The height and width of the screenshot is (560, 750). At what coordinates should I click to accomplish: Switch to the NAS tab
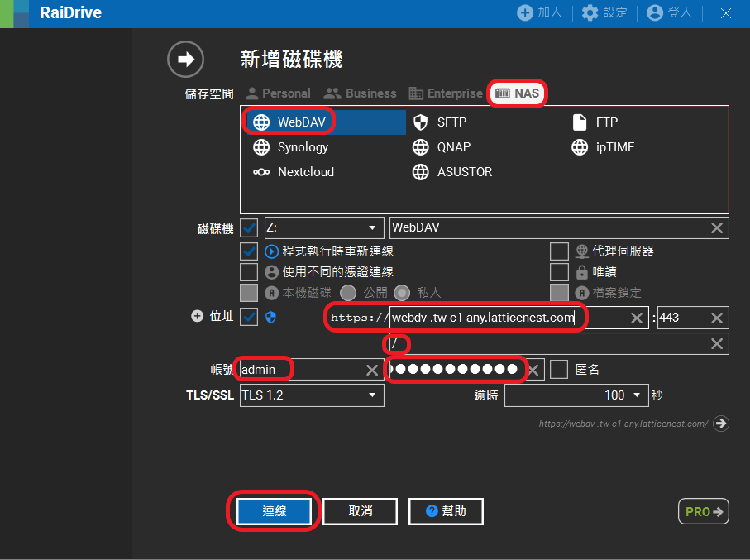(517, 93)
